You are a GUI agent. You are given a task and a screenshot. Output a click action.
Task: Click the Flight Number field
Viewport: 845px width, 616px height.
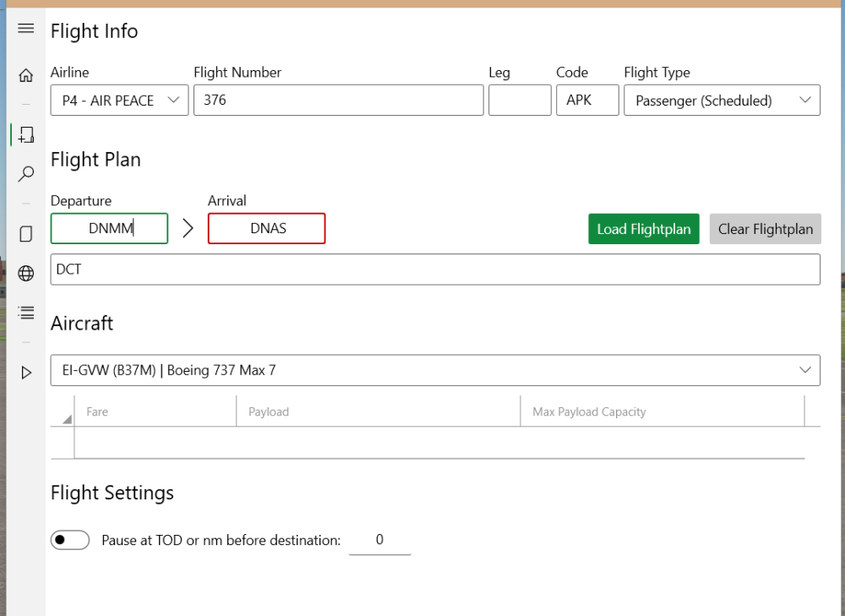point(338,101)
